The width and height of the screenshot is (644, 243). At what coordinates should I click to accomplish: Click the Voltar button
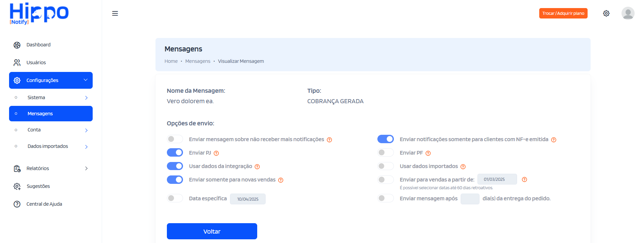(212, 231)
